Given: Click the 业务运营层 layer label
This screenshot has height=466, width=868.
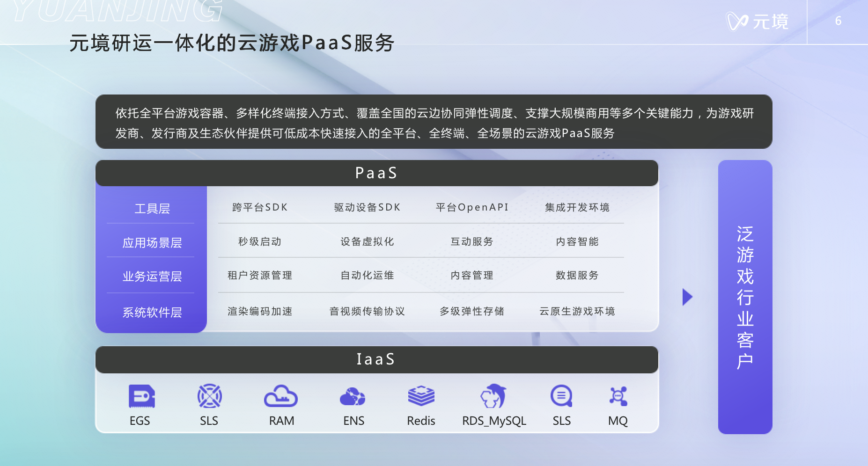Looking at the screenshot, I should click(152, 277).
